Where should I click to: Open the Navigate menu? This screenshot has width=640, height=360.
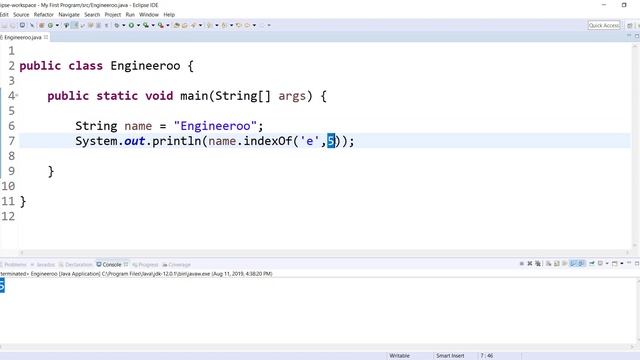(69, 15)
